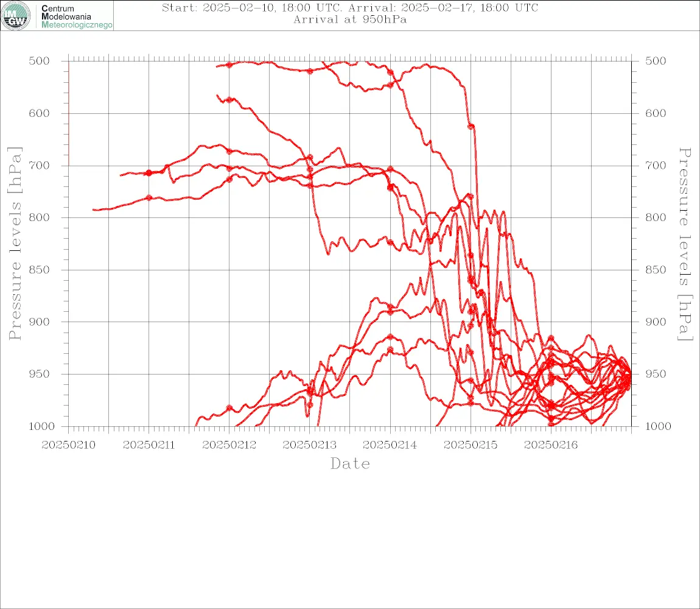Click the left axis 950 label
The image size is (700, 609).
[x=40, y=374]
